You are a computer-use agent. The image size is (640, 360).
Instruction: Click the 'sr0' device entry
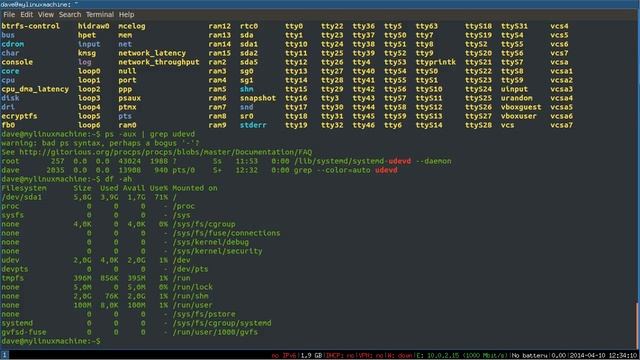(x=247, y=116)
